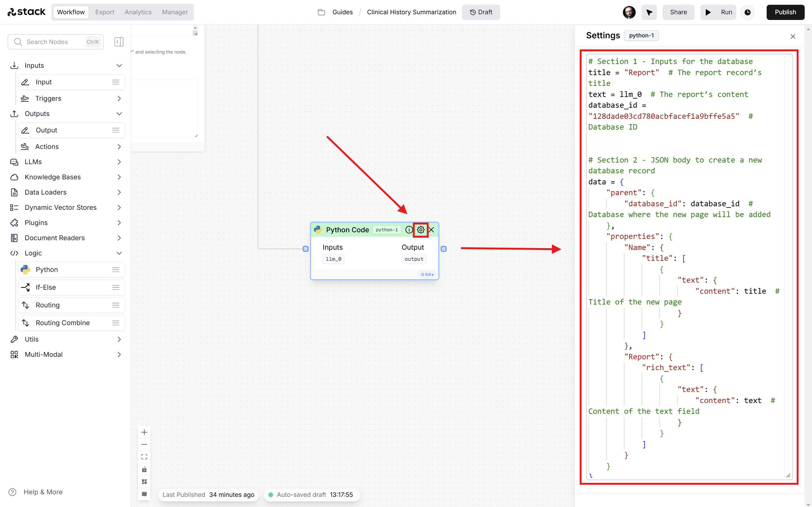
Task: Click the zoom in control on canvas
Action: (144, 432)
